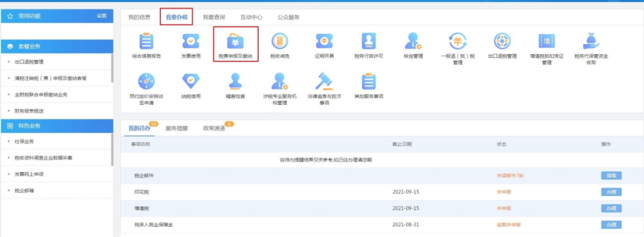Click the 特色业务 list scrollbar
The width and height of the screenshot is (644, 237).
point(112,149)
